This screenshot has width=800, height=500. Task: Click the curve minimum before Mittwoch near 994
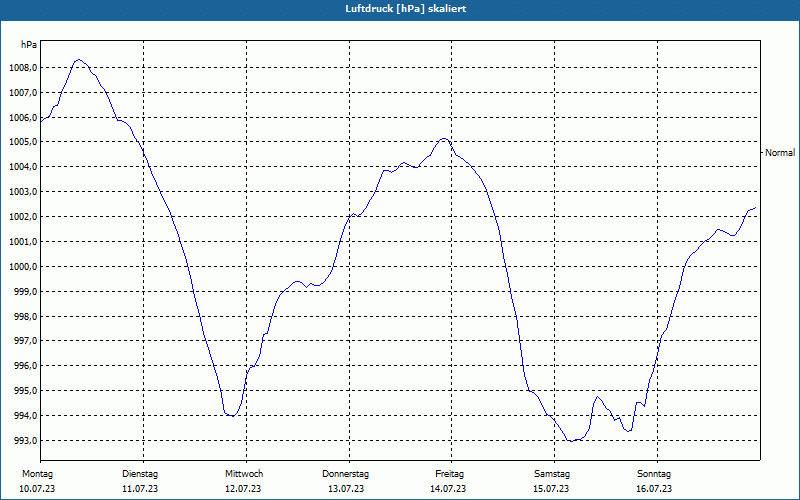pos(232,416)
